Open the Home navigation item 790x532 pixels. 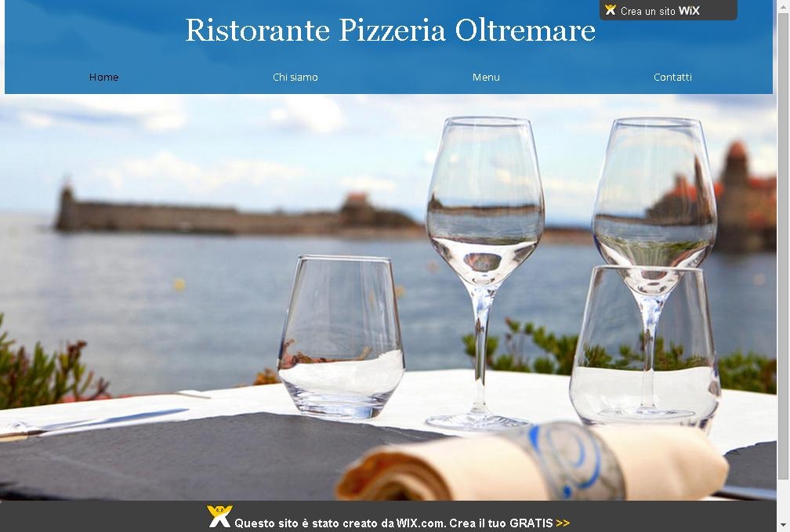[103, 77]
